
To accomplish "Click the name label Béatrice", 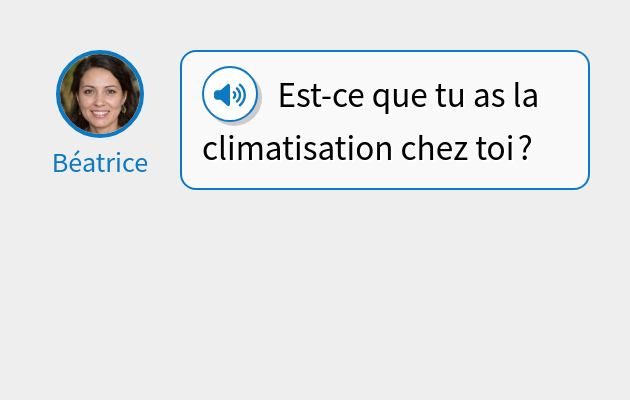I will (x=100, y=163).
